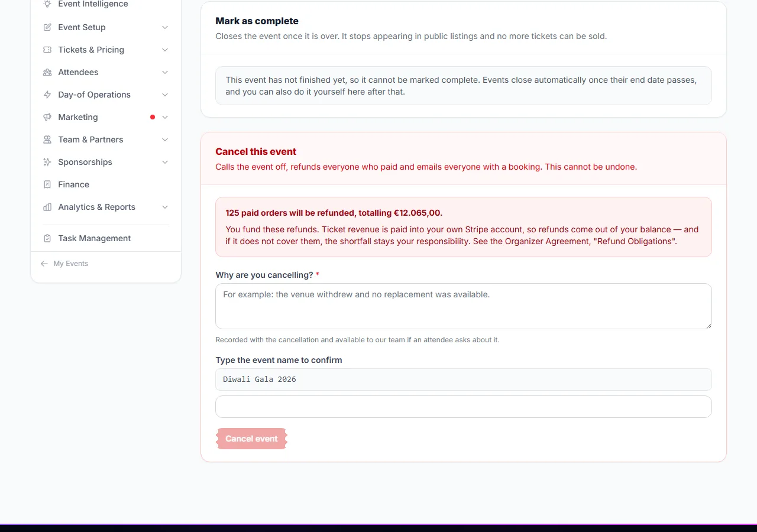Click the Tickets & Pricing ticket icon
Screen dimensions: 757x532
tap(47, 50)
